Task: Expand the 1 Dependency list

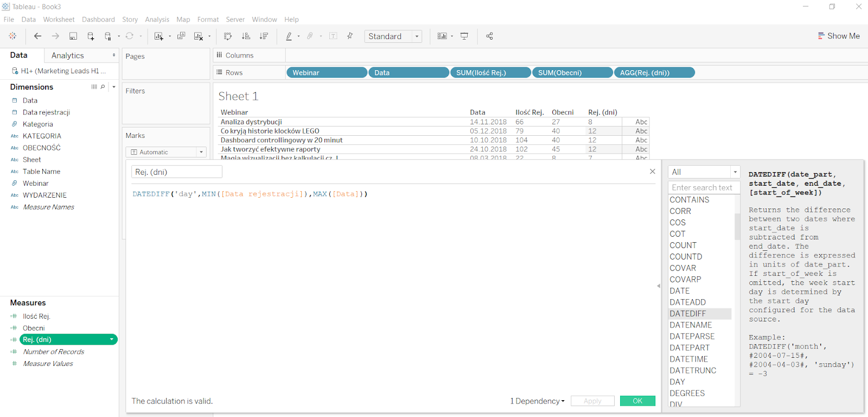Action: coord(537,401)
